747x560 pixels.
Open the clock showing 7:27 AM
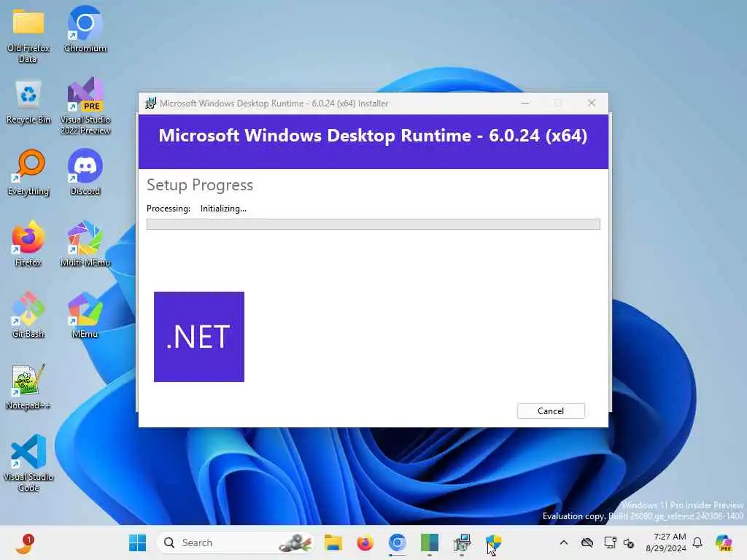tap(666, 542)
